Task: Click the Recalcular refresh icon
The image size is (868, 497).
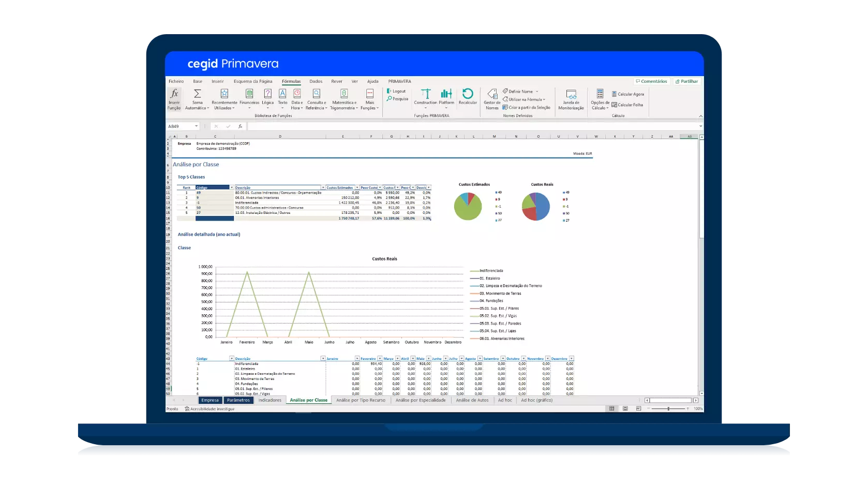Action: pos(468,94)
